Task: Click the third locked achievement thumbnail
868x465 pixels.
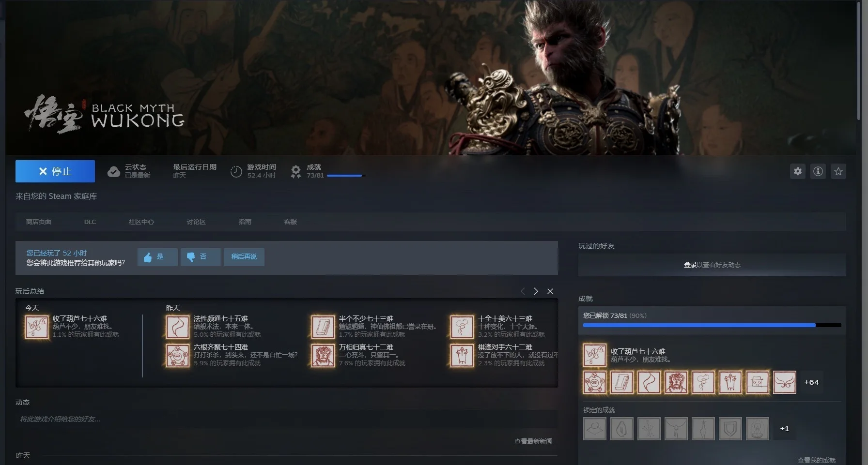Action: pos(649,429)
